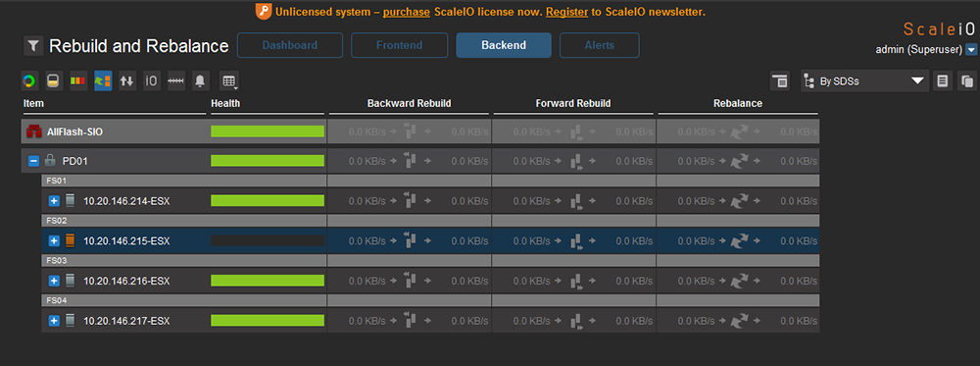
Task: Select the colorful donut overview view icon
Action: pos(28,80)
